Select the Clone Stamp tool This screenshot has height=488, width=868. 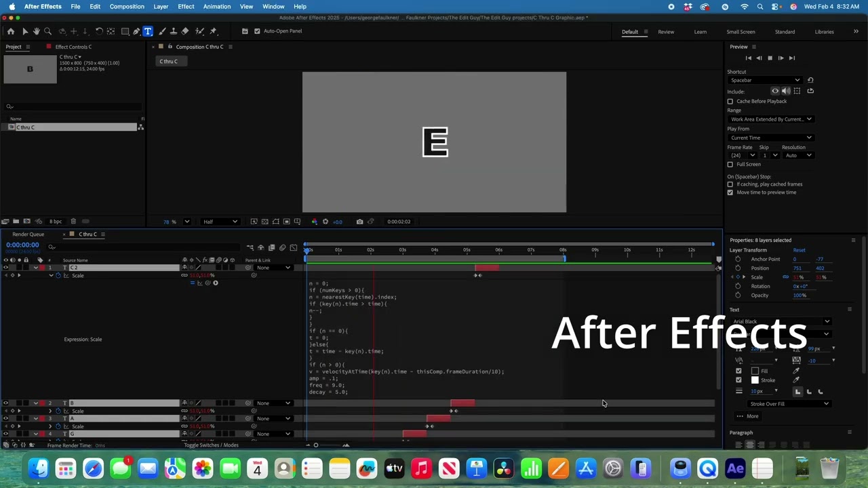174,31
